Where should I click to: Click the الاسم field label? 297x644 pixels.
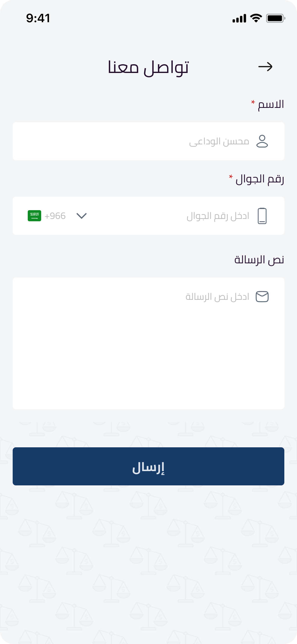(271, 104)
